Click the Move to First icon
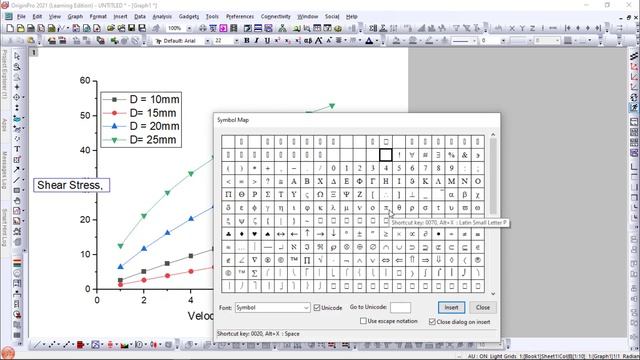The image size is (640, 360). pos(567,28)
